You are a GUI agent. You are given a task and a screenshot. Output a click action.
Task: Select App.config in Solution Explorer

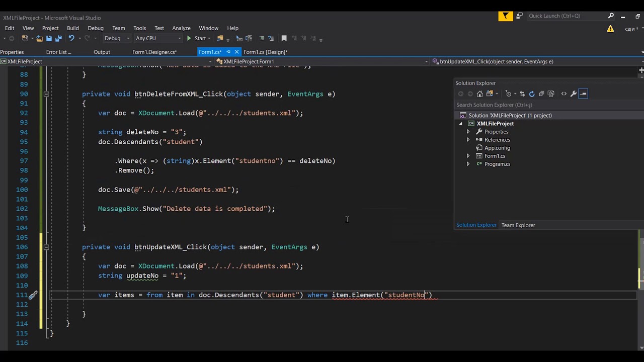(497, 148)
